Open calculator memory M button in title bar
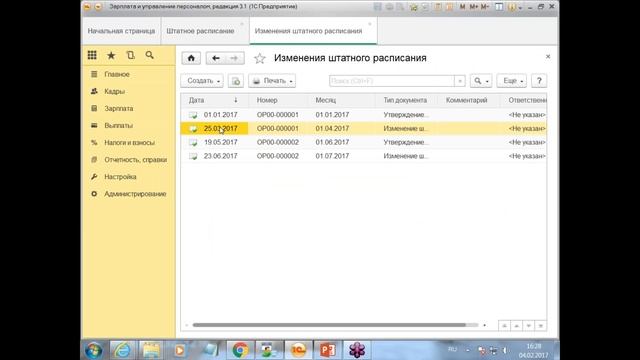Image resolution: width=640 pixels, height=360 pixels. (462, 7)
